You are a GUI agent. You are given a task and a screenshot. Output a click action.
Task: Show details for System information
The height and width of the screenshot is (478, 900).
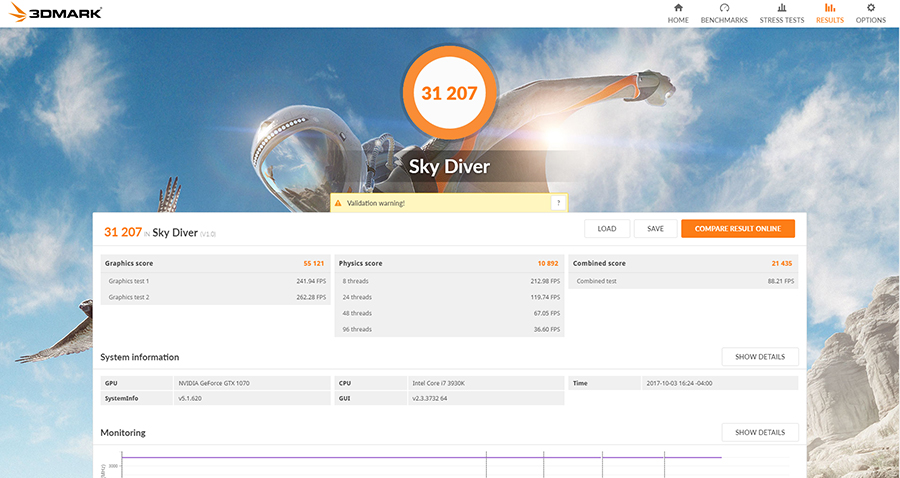click(x=760, y=357)
